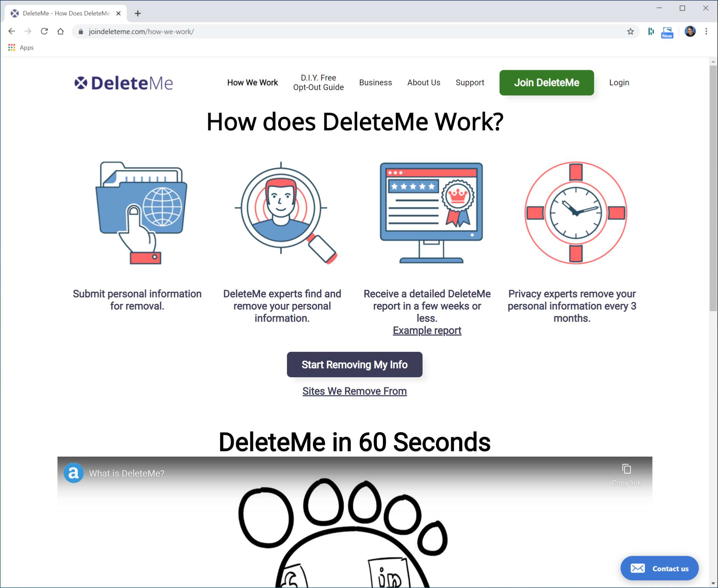The width and height of the screenshot is (718, 588).
Task: Click the DeleteMe logo in header
Action: (x=123, y=83)
